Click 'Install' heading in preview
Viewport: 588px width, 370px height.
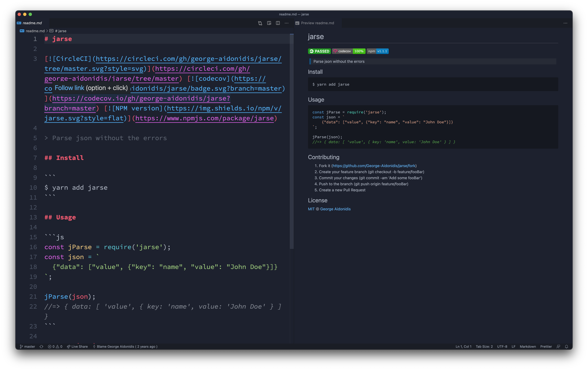[315, 72]
